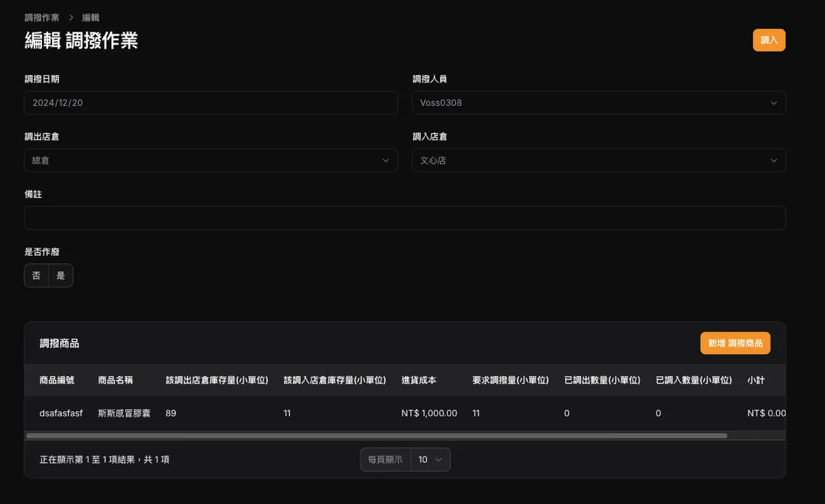825x504 pixels.
Task: Click the 小計 column header
Action: click(756, 380)
